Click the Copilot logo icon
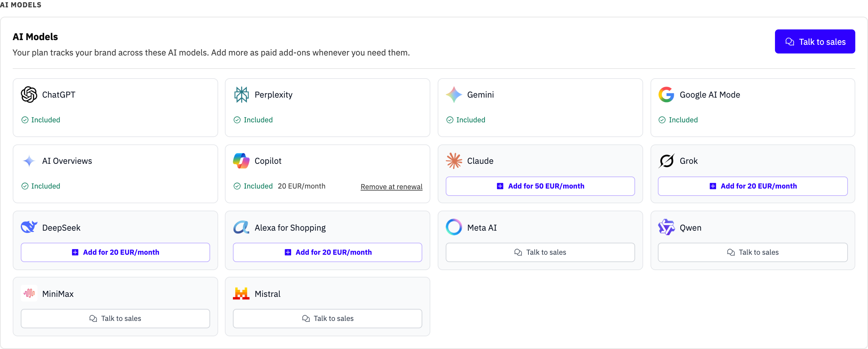The image size is (868, 349). pyautogui.click(x=241, y=161)
